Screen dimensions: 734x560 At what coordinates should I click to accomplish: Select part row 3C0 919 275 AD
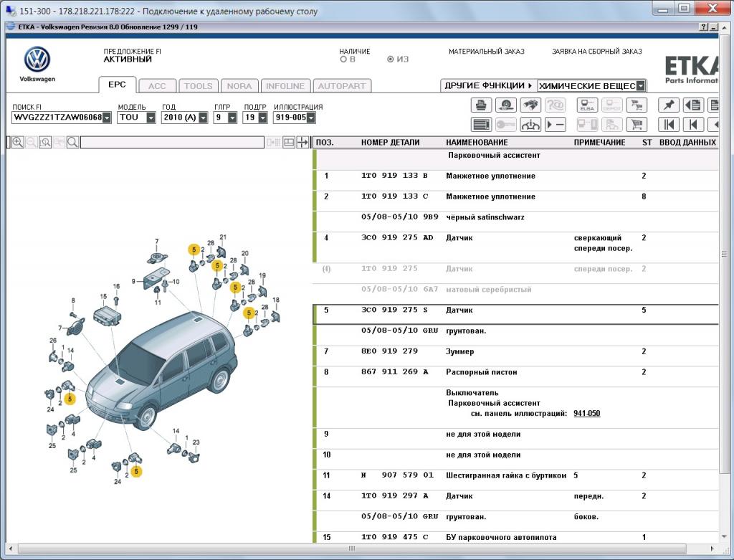(x=516, y=247)
